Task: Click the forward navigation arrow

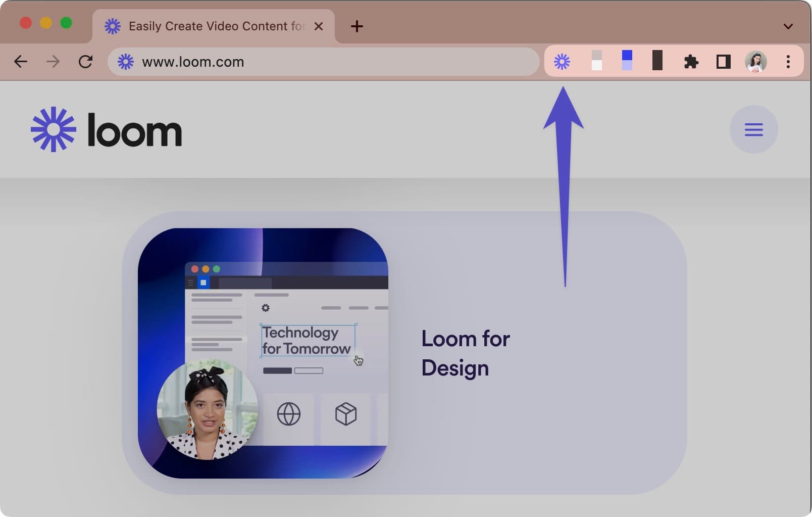Action: [x=53, y=61]
